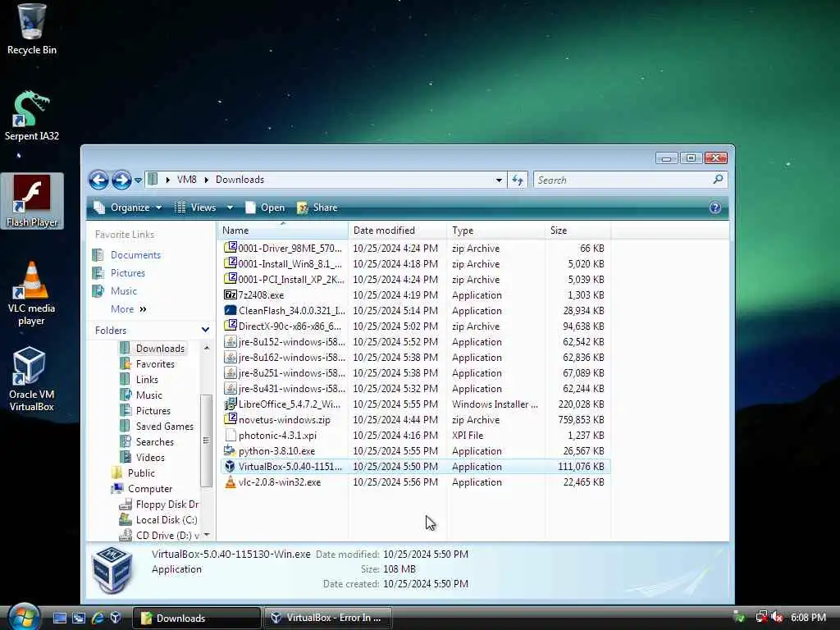This screenshot has height=630, width=840.
Task: Open Documents favorite link
Action: [135, 255]
